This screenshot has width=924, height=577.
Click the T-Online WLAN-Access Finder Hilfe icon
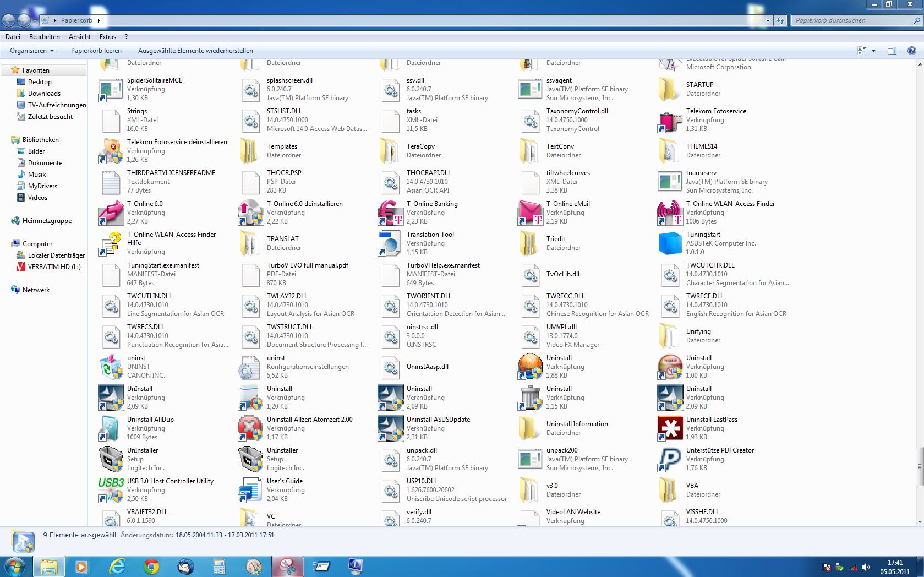(111, 243)
